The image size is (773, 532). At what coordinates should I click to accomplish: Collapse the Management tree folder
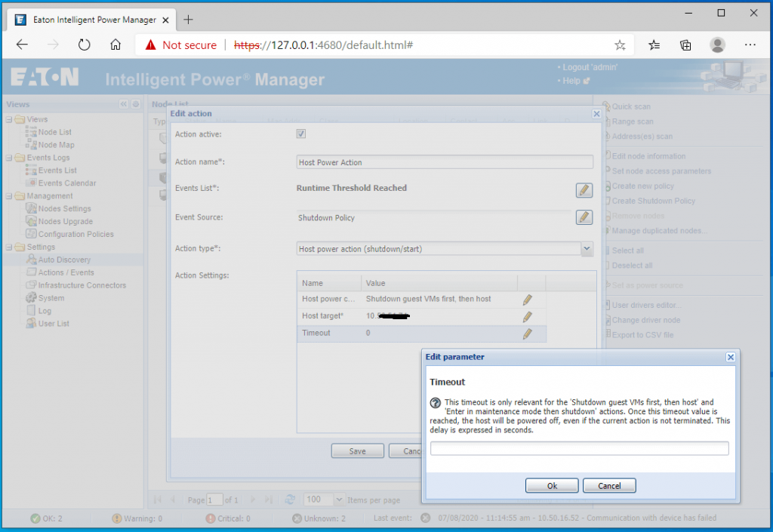pyautogui.click(x=9, y=196)
